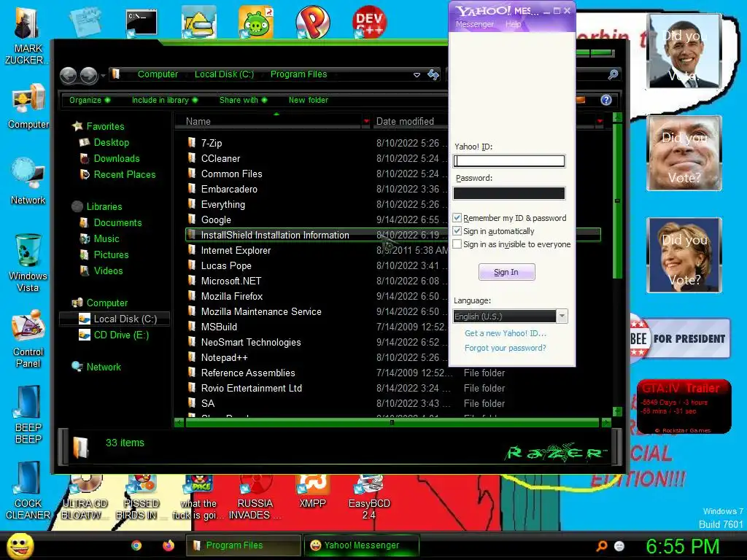Click Get a new Yahoo! ID link
Image resolution: width=747 pixels, height=560 pixels.
[506, 333]
